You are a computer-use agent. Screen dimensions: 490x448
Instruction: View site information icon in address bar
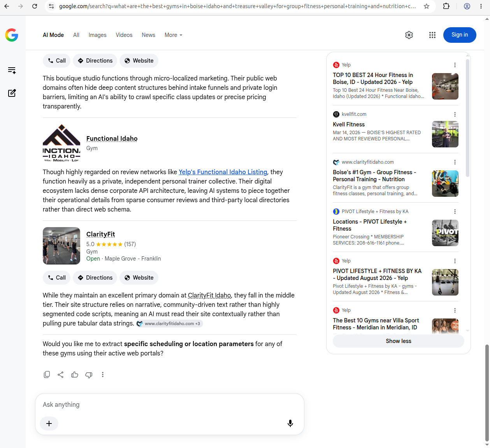[51, 6]
